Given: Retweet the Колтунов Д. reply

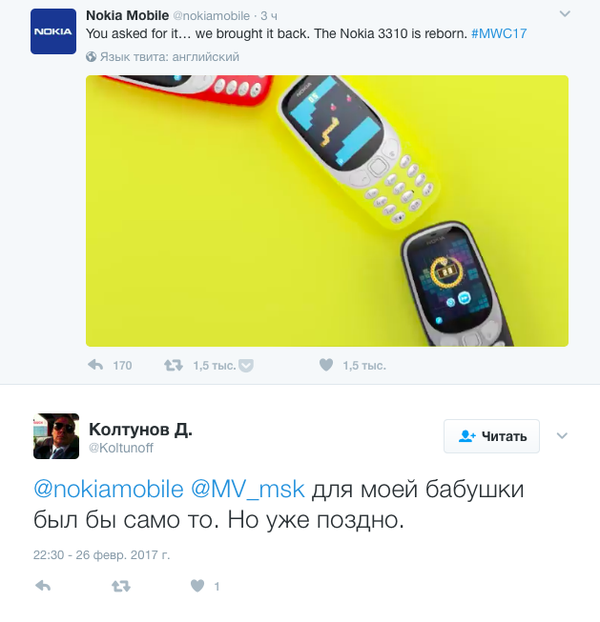Looking at the screenshot, I should [121, 586].
